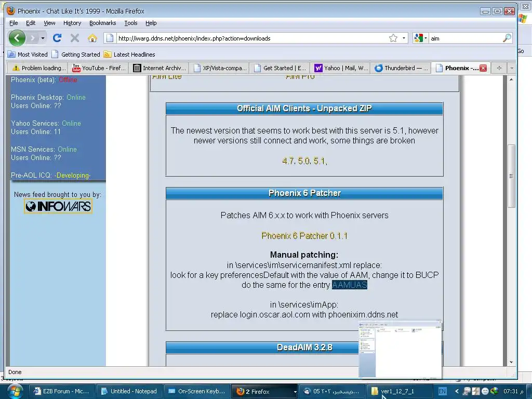Bookmark this page with the star

click(x=393, y=38)
